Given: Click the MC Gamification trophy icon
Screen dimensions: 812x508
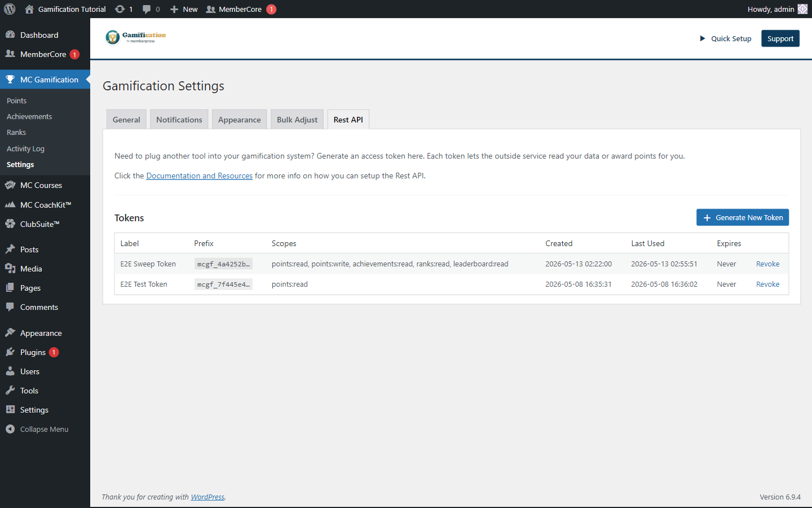Looking at the screenshot, I should 10,79.
